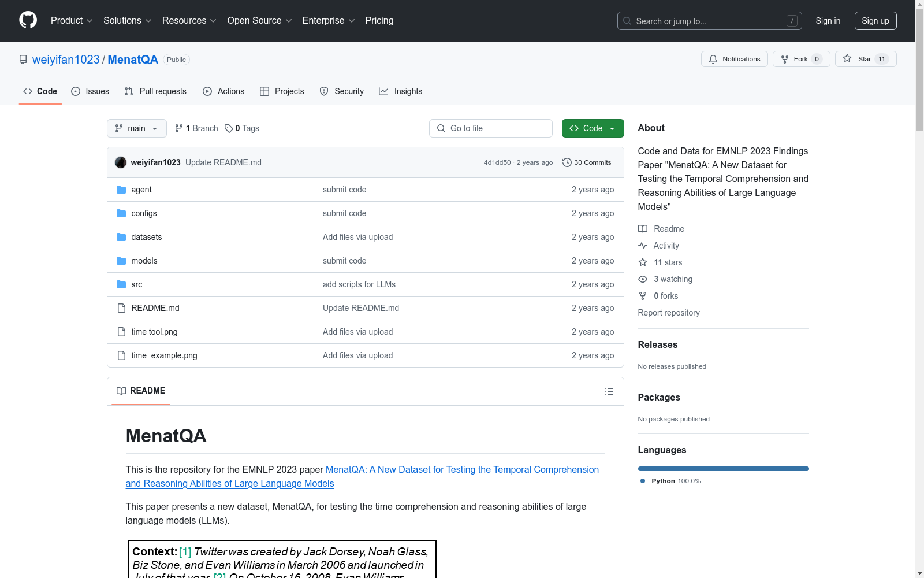Switch to the Pull requests tab
The height and width of the screenshot is (578, 924).
(155, 91)
